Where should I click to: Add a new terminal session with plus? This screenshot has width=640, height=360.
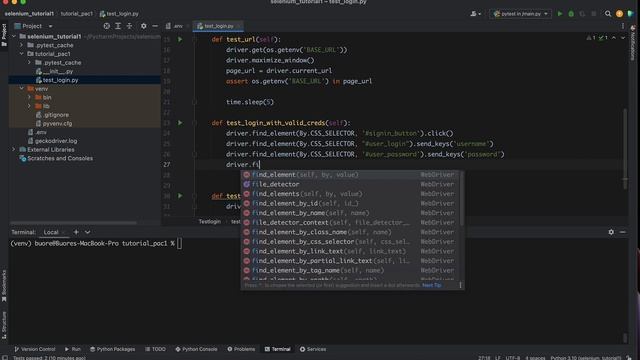(76, 232)
